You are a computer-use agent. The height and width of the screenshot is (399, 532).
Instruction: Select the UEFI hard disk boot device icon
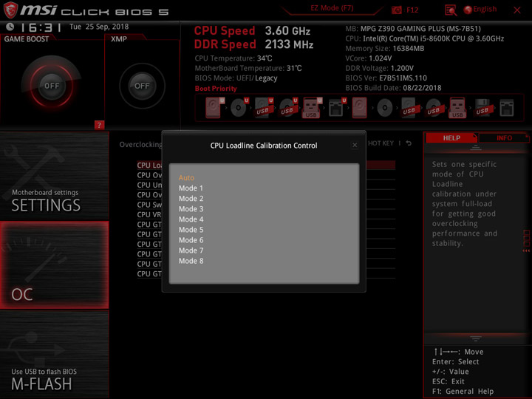(214, 108)
